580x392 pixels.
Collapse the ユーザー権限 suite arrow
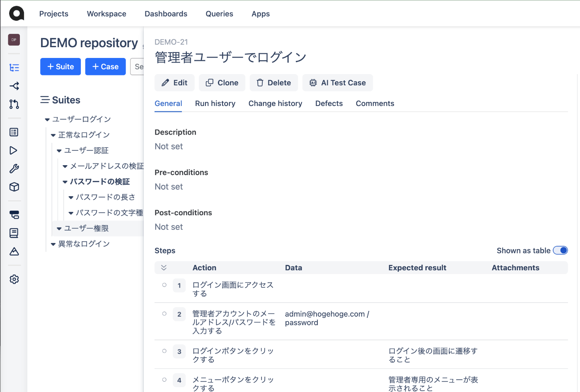(59, 228)
